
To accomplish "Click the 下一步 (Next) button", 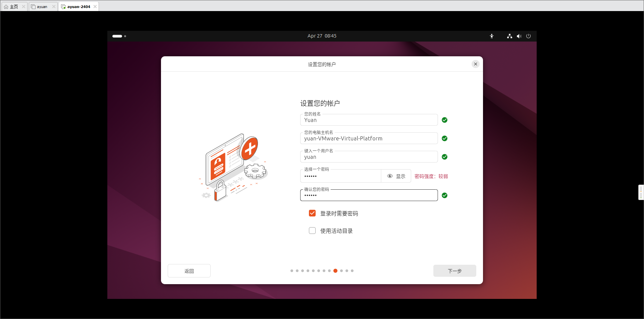I will [454, 271].
